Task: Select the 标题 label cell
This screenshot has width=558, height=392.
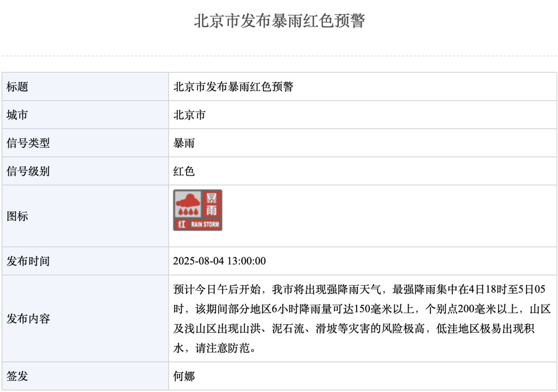Action: [x=18, y=87]
